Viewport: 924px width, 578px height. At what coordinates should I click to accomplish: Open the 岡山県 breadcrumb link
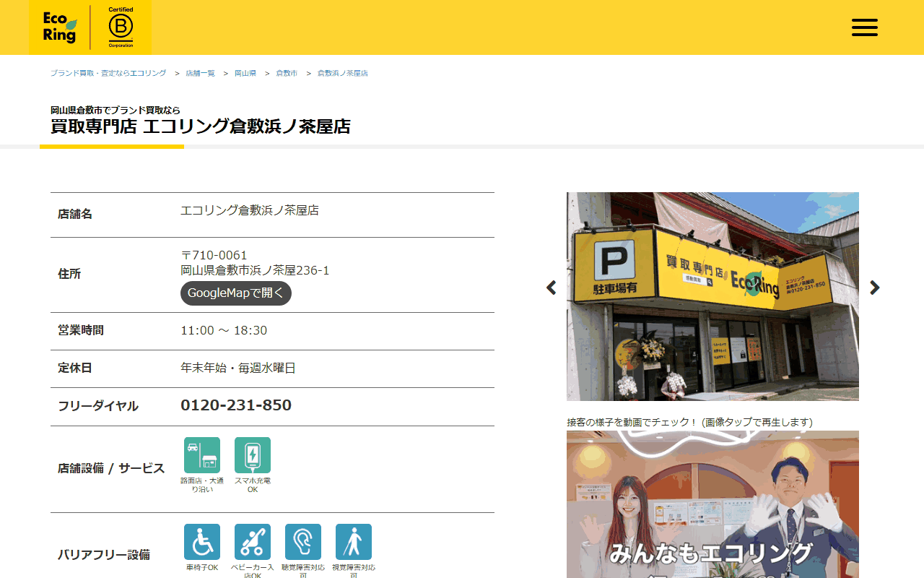[x=245, y=74]
